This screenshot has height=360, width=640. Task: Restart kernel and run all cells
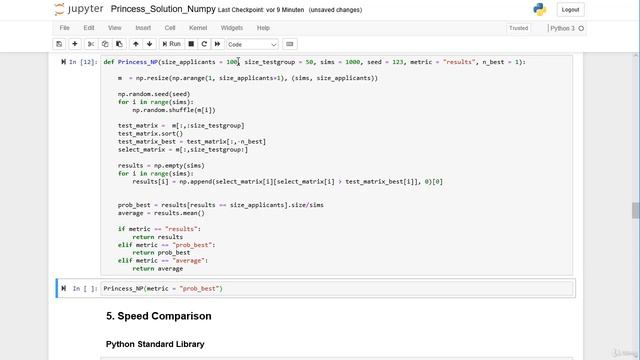coord(218,44)
